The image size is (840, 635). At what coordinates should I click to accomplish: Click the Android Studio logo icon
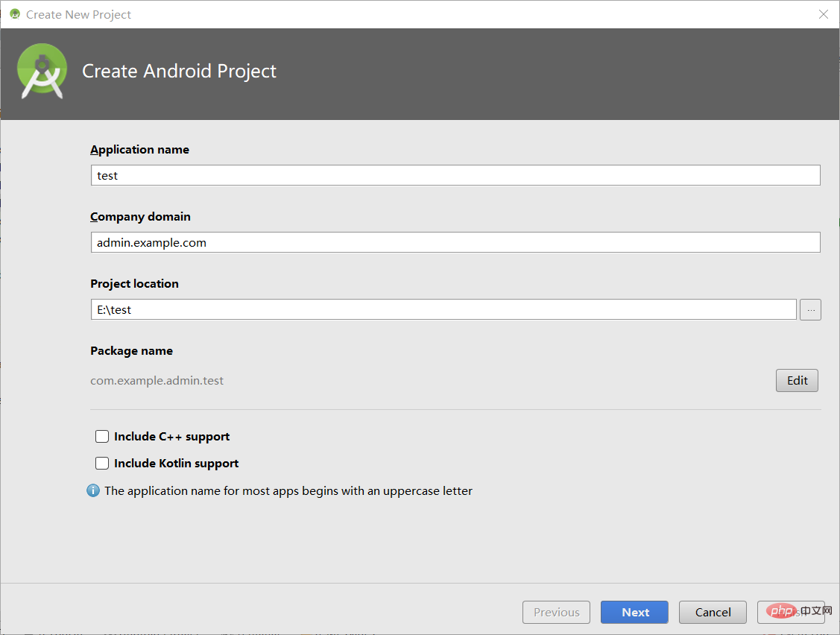(42, 72)
